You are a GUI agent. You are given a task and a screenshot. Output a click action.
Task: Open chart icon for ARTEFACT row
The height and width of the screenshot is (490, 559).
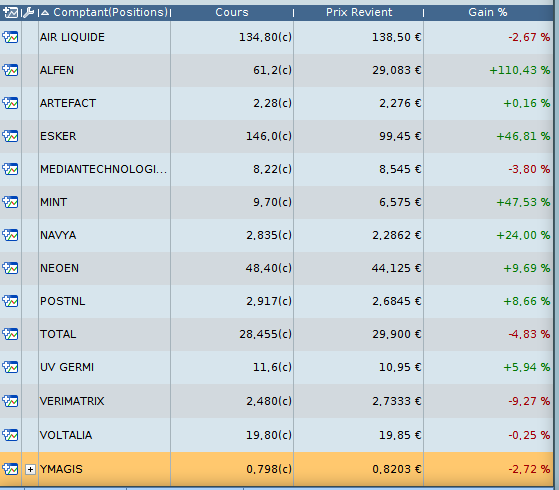pos(10,103)
